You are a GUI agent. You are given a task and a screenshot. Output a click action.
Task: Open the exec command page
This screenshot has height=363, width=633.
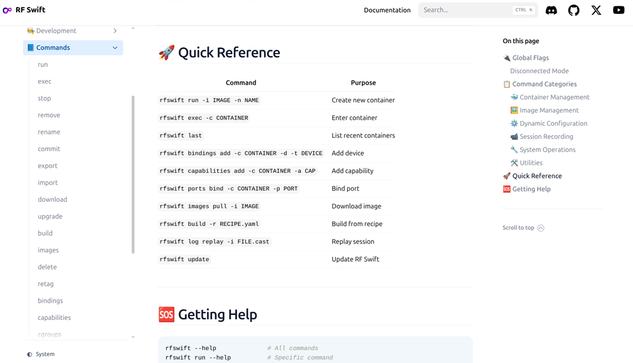44,82
